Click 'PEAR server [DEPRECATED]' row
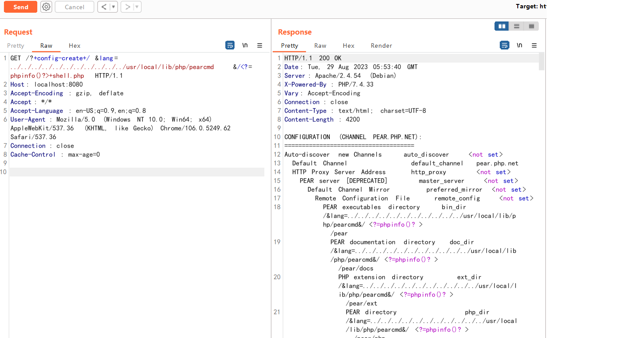Screen dimensions: 644x338 [x=409, y=181]
